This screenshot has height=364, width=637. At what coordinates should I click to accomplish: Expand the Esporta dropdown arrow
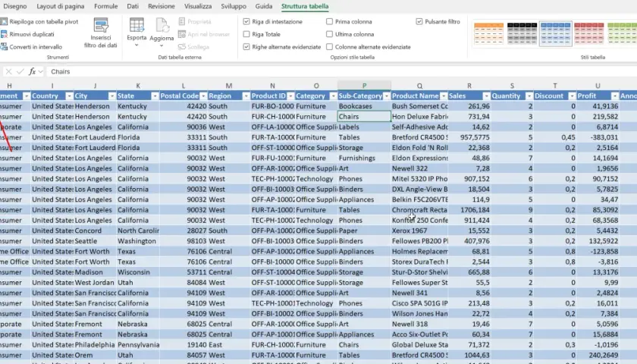pyautogui.click(x=136, y=45)
